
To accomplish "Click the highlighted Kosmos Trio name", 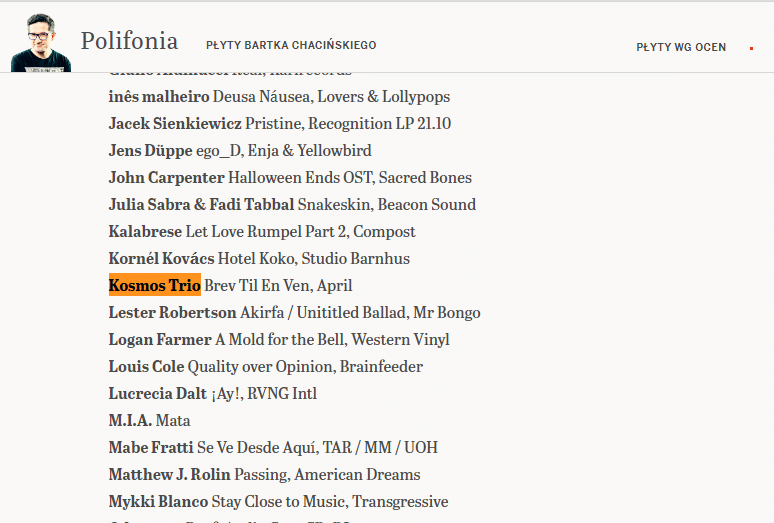I will [x=155, y=285].
